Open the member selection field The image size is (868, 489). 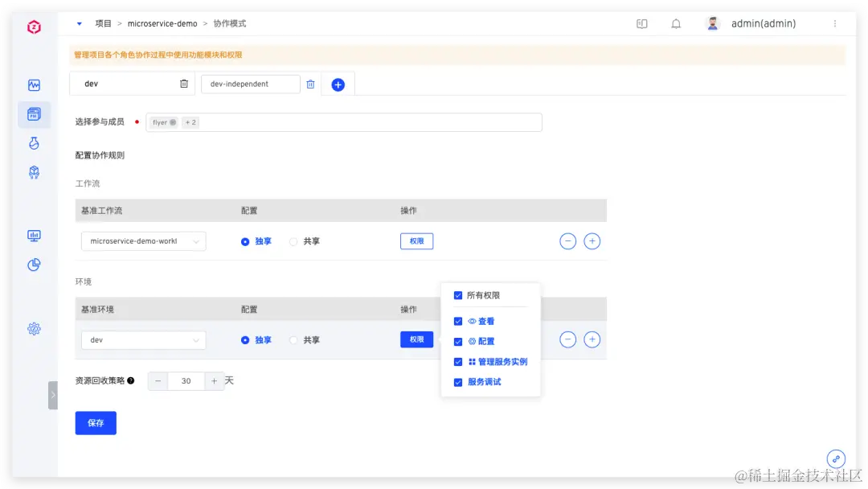pos(344,122)
